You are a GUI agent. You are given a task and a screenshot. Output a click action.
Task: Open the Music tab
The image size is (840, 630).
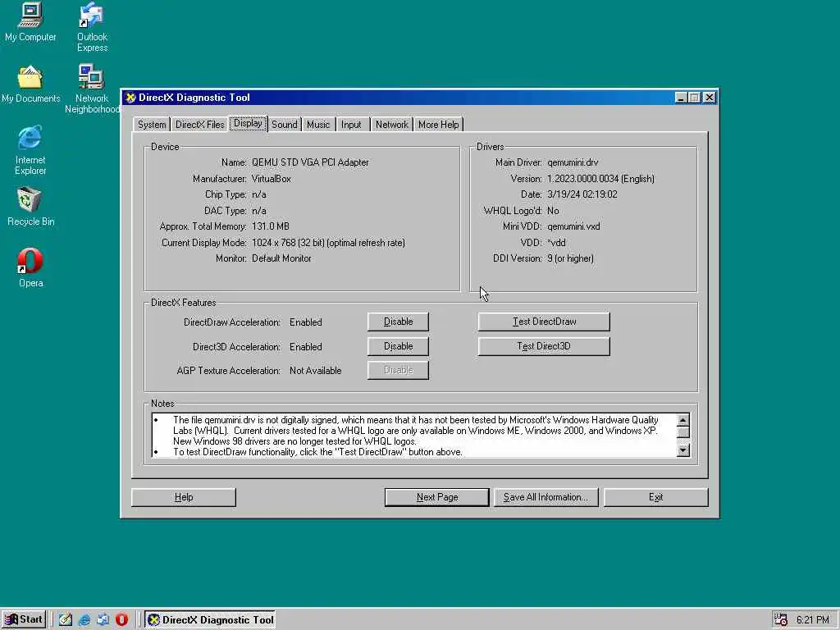click(x=318, y=125)
